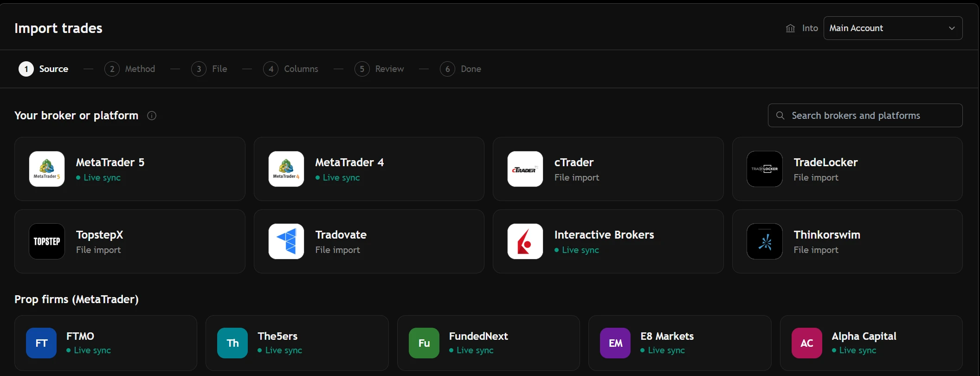Go to the Done step
The height and width of the screenshot is (376, 980).
(461, 69)
